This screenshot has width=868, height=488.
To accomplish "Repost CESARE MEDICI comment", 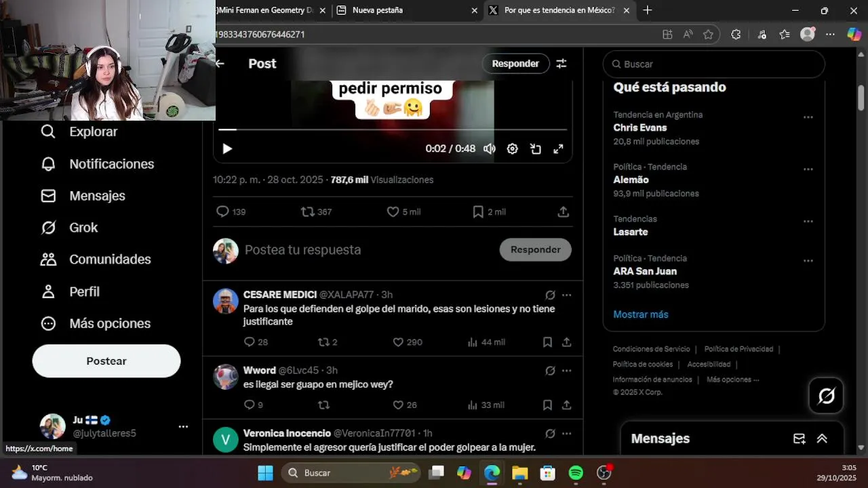I will 328,342.
